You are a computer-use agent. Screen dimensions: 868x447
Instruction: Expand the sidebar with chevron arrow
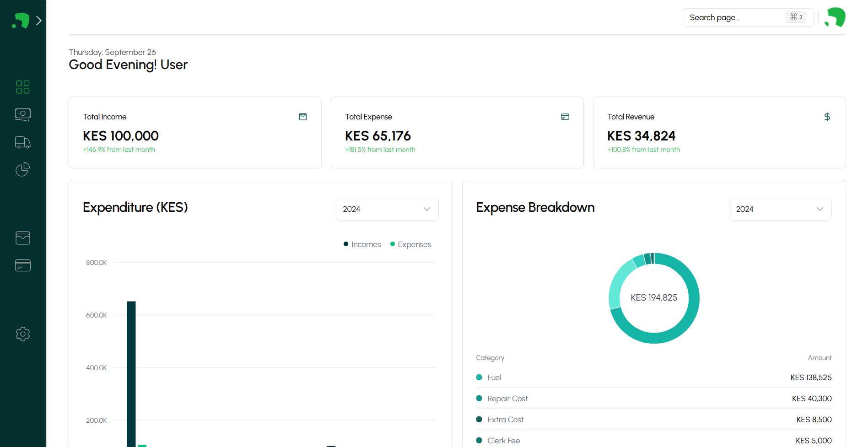[39, 21]
